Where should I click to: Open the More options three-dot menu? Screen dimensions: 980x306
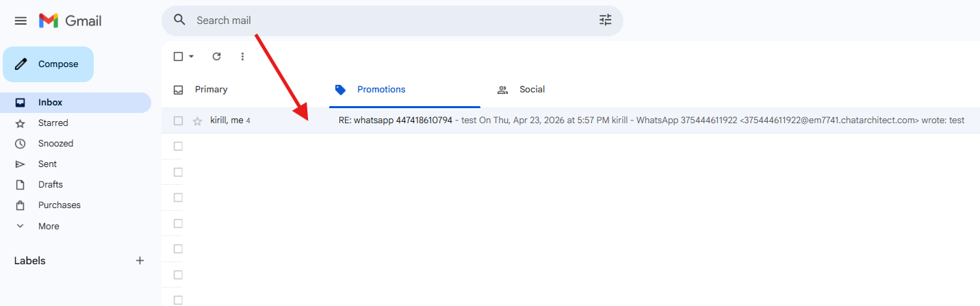click(242, 57)
